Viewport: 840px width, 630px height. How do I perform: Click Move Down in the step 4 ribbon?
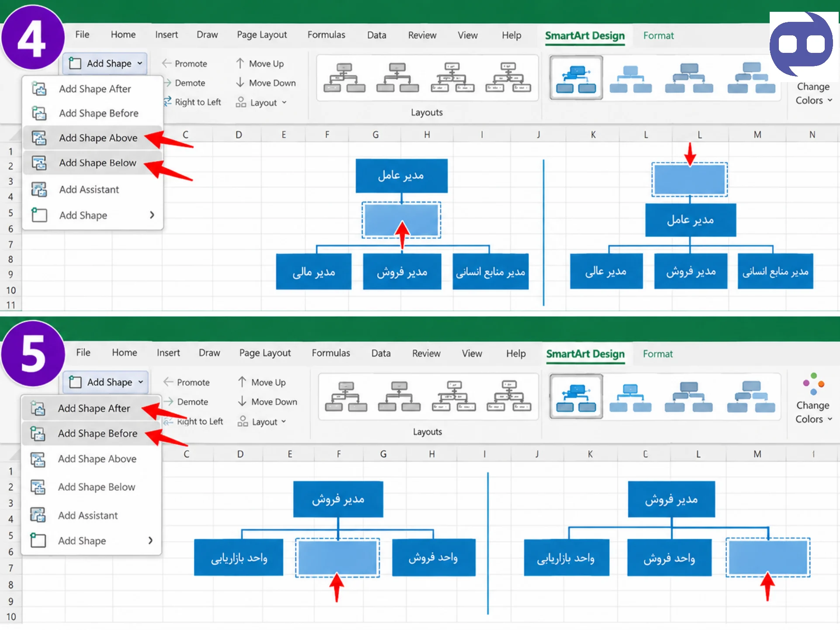[266, 83]
